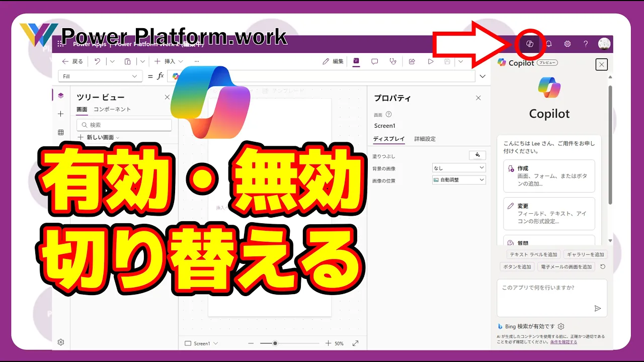Click into the formula bar

pos(321,76)
